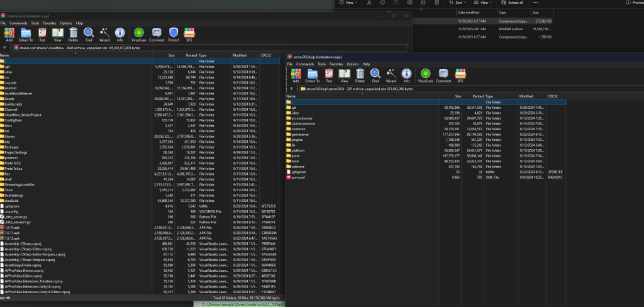
Task: Select the StreamingAssetsRes folder
Action: click(19, 184)
